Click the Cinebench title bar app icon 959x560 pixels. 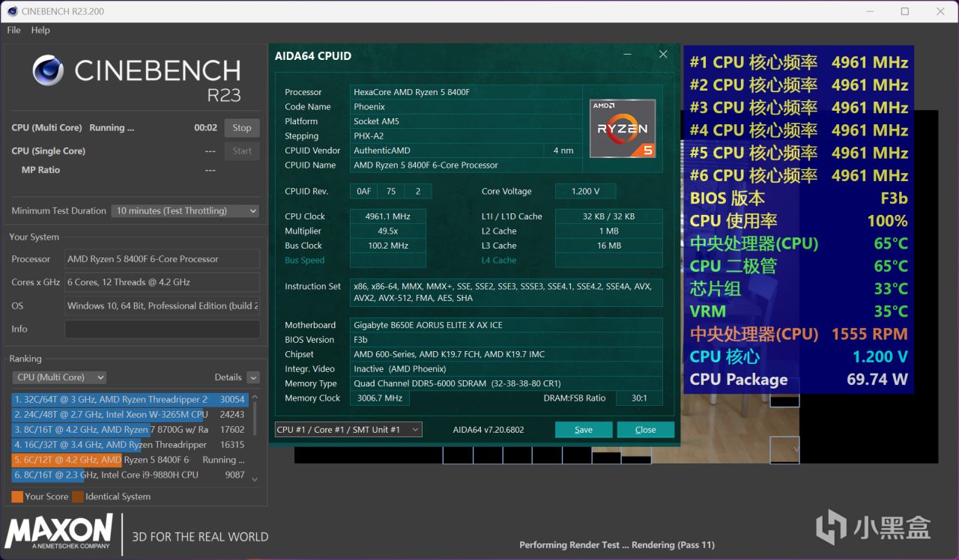11,11
